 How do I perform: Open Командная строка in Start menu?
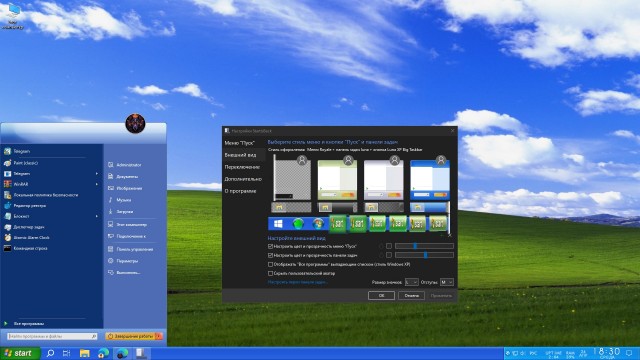coord(29,248)
